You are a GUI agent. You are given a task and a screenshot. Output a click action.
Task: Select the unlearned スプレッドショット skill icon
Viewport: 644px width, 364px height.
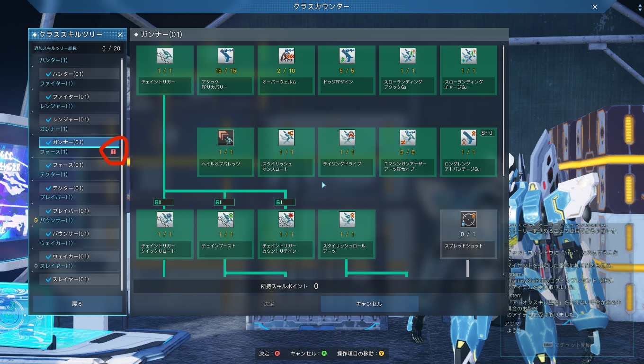pyautogui.click(x=468, y=219)
